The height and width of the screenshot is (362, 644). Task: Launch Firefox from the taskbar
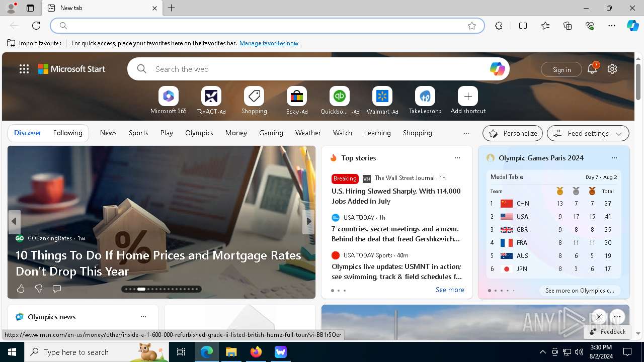[x=256, y=352]
